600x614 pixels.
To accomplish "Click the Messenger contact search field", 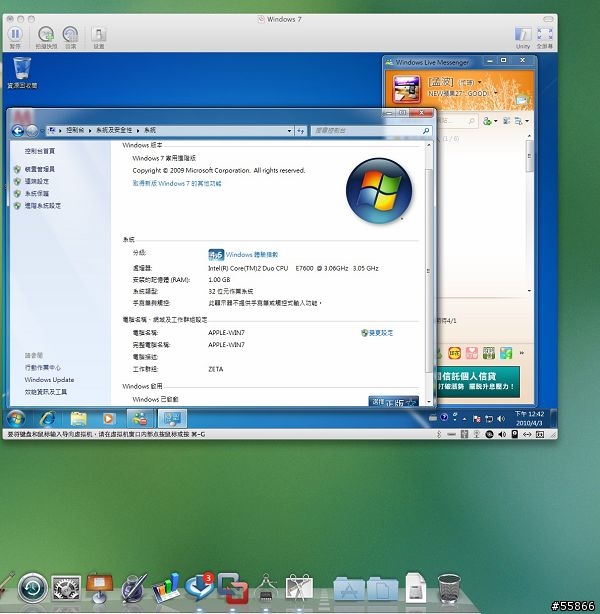I will [x=455, y=121].
